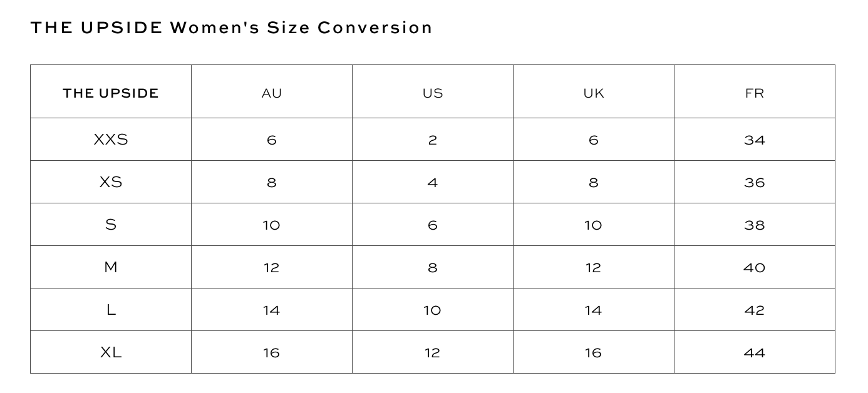Click the bold THE UPSIDE column header
This screenshot has height=393, width=868.
pos(111,93)
